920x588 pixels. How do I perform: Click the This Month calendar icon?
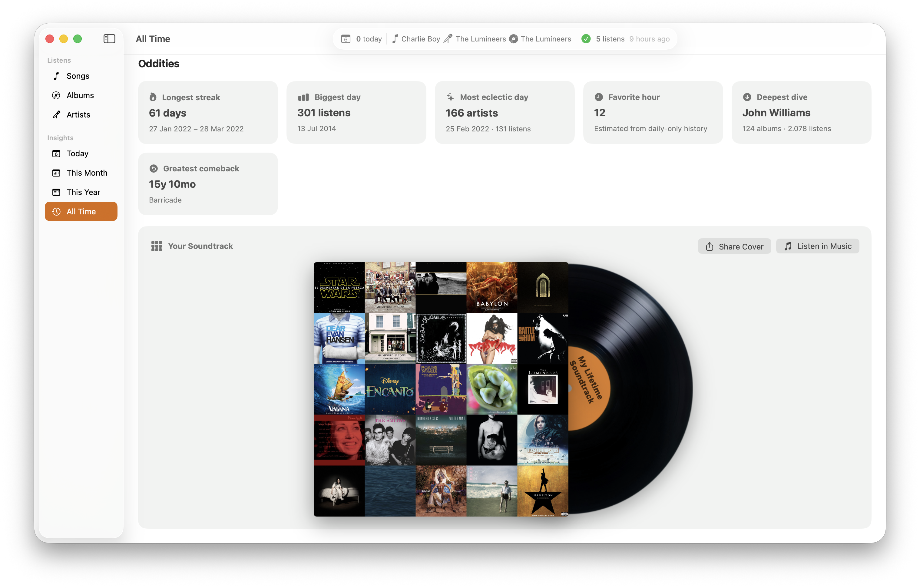[56, 173]
